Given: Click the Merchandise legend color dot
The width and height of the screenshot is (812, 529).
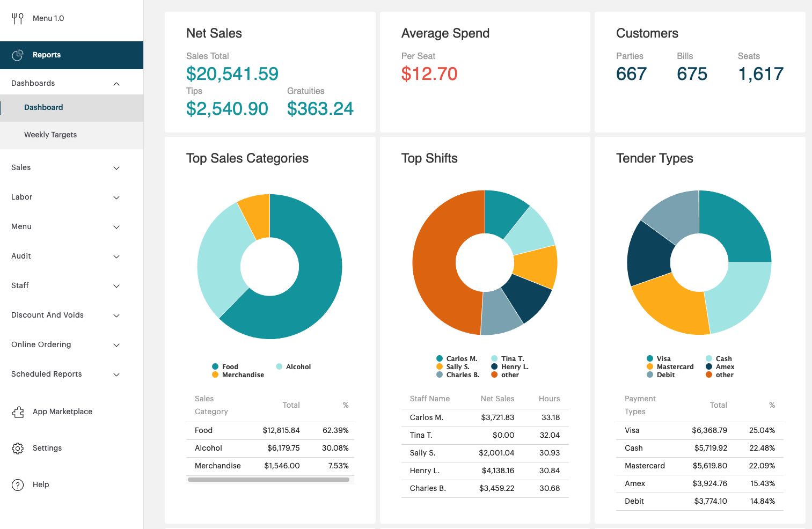Looking at the screenshot, I should pyautogui.click(x=215, y=374).
